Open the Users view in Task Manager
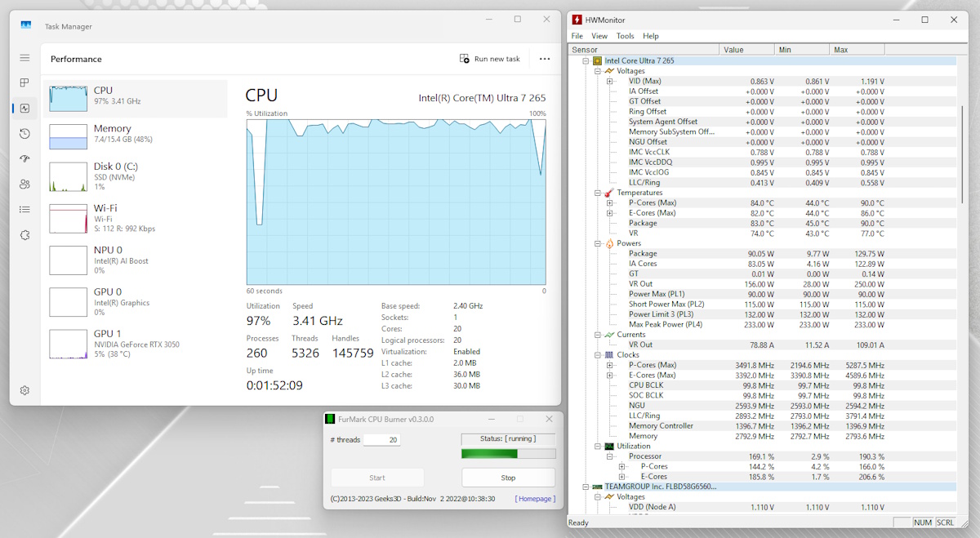Viewport: 980px width, 538px height. pyautogui.click(x=24, y=184)
